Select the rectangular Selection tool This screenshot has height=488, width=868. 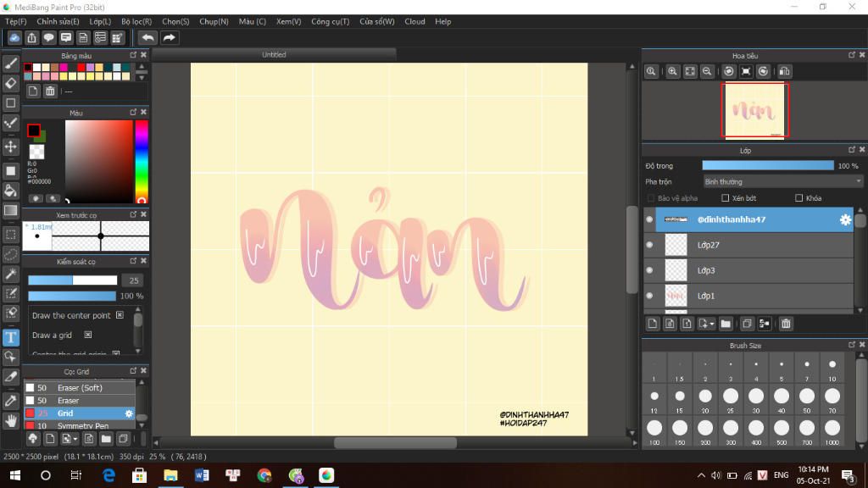click(x=10, y=234)
